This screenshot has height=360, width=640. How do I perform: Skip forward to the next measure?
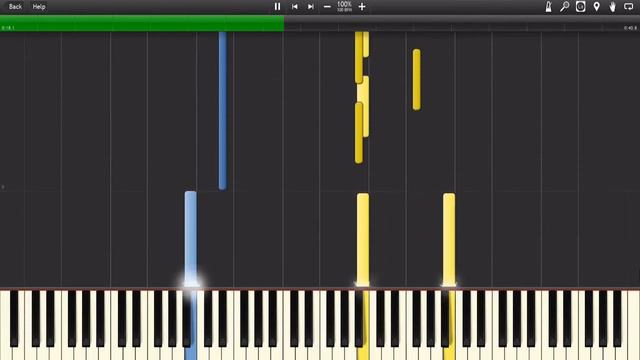[x=311, y=7]
